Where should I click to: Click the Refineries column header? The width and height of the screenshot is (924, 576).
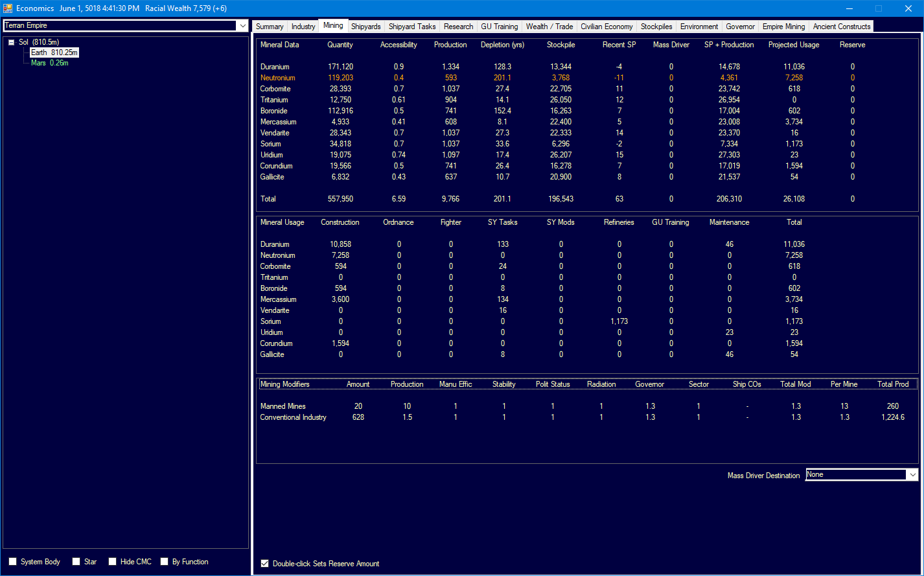[619, 222]
